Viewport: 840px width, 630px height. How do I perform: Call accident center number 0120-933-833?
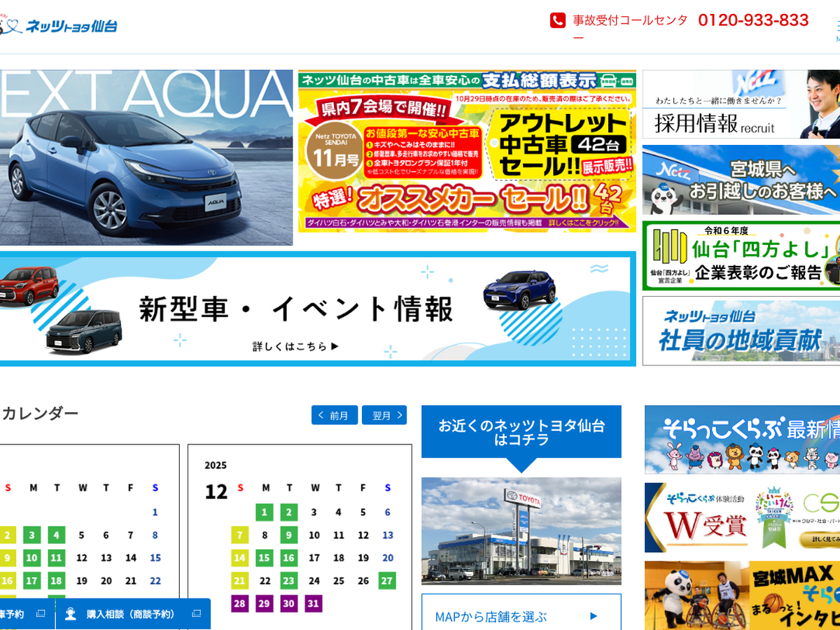click(753, 20)
